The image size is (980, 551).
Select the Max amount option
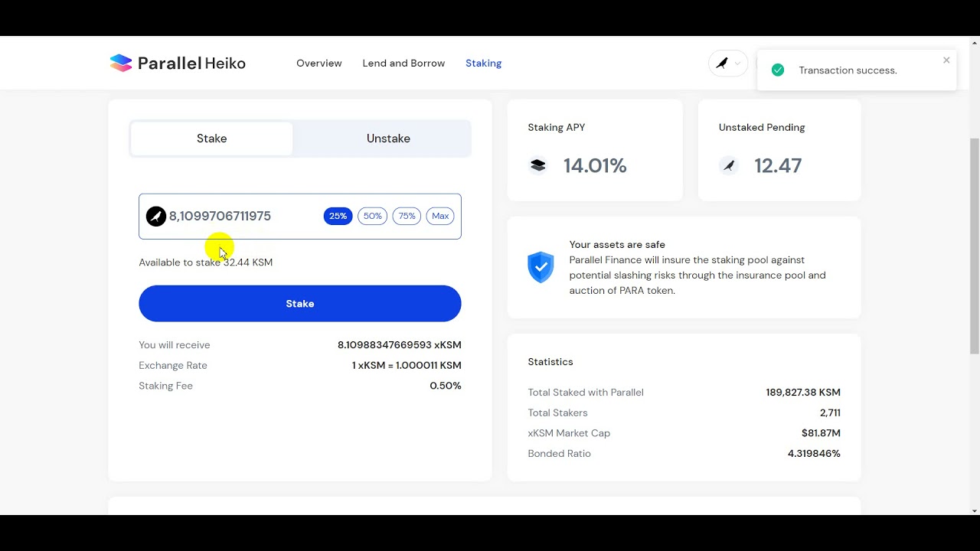(440, 217)
